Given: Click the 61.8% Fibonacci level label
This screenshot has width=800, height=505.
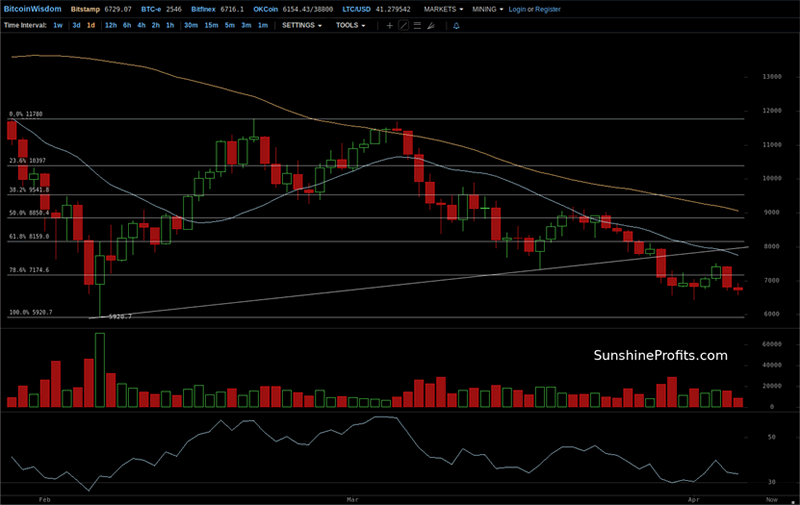Looking at the screenshot, I should [x=27, y=237].
